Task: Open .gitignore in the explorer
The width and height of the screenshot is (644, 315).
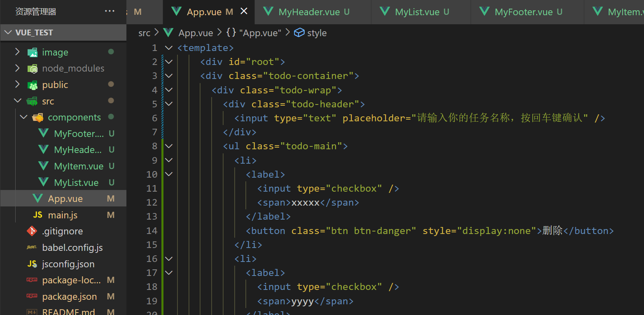Action: (63, 231)
